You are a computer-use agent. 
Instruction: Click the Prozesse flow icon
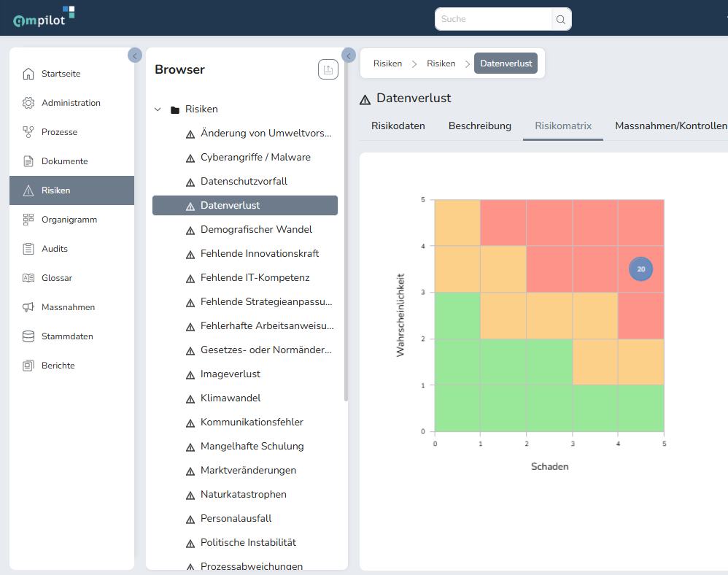pyautogui.click(x=28, y=132)
